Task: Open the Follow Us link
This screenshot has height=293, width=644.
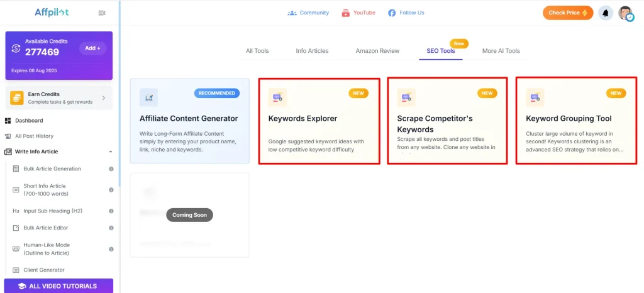Action: (x=411, y=13)
